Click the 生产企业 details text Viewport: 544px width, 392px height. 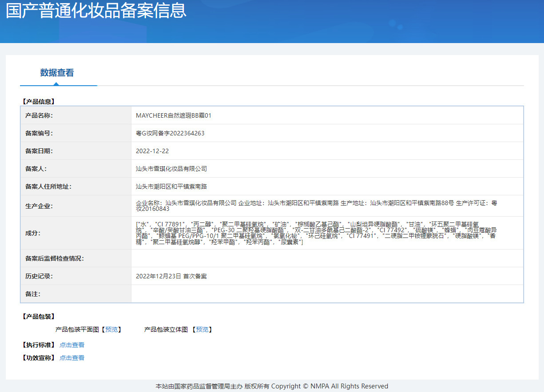pyautogui.click(x=316, y=206)
